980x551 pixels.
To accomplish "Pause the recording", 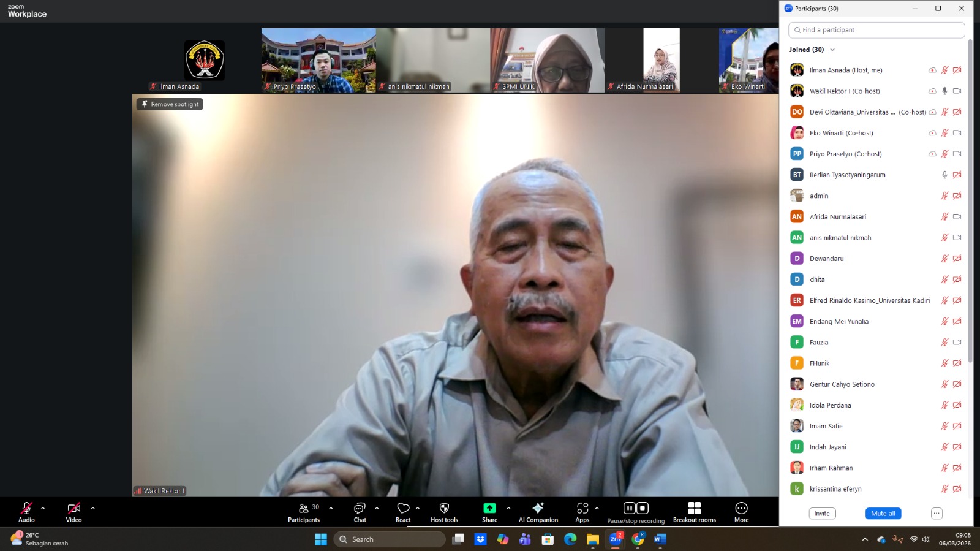I will click(629, 508).
